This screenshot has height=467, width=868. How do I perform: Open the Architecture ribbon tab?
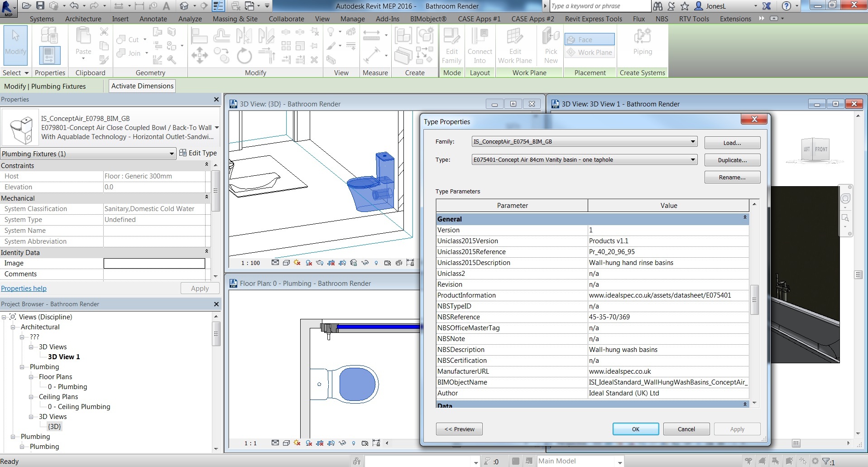click(83, 19)
